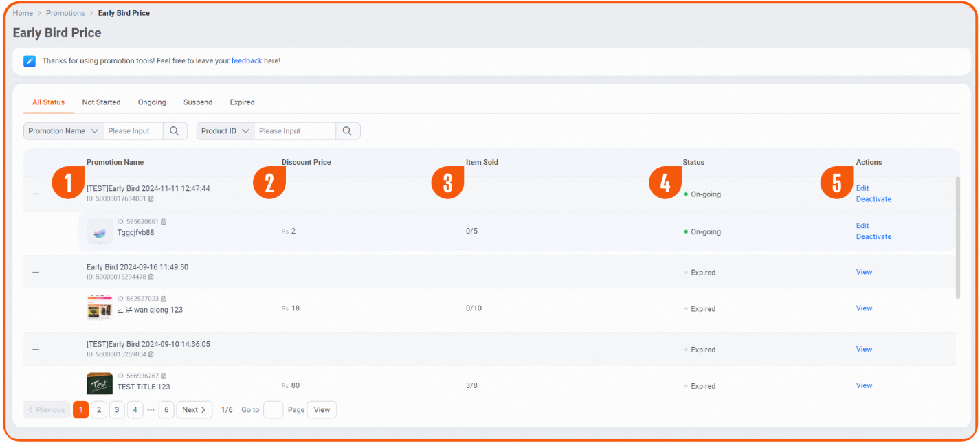
Task: Open the Promotion Name filter dropdown
Action: point(63,131)
